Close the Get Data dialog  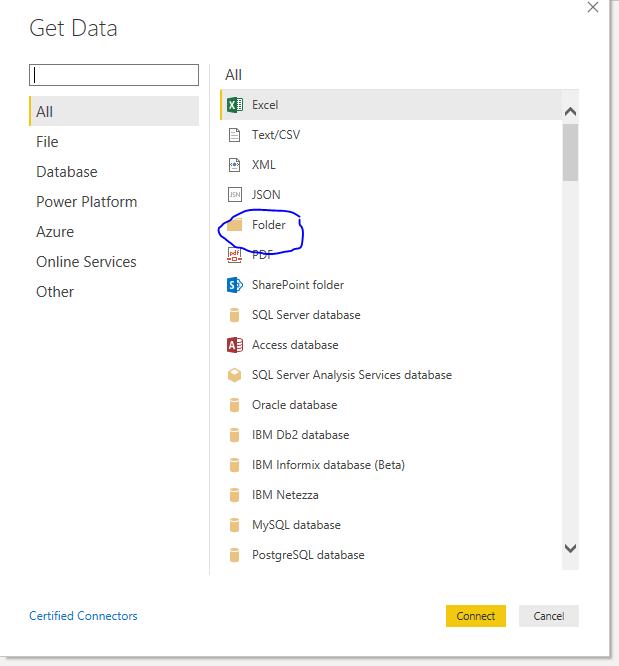coord(593,7)
